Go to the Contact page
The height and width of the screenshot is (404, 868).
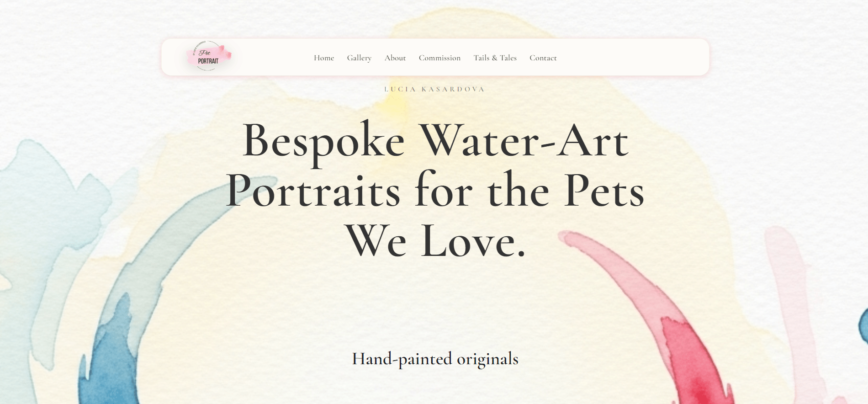[543, 58]
